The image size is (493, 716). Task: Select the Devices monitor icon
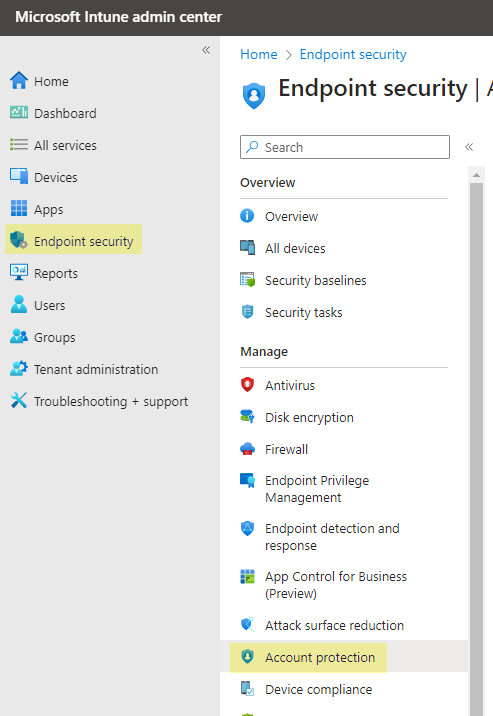tap(19, 176)
